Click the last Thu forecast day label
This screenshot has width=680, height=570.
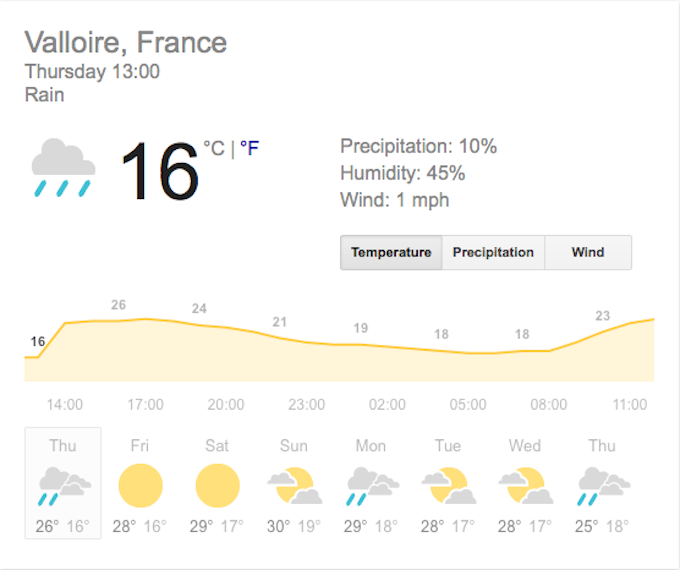(x=602, y=446)
